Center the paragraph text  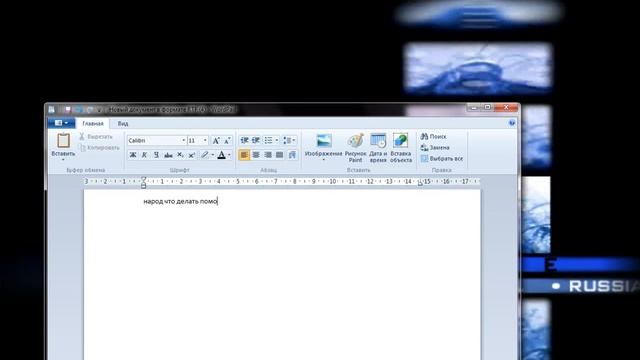tap(256, 155)
